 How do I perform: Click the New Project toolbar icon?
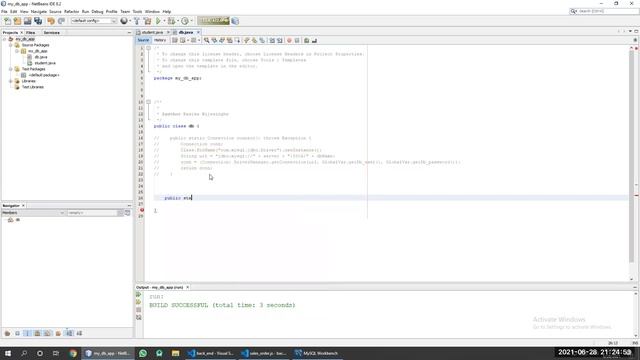(x=17, y=21)
